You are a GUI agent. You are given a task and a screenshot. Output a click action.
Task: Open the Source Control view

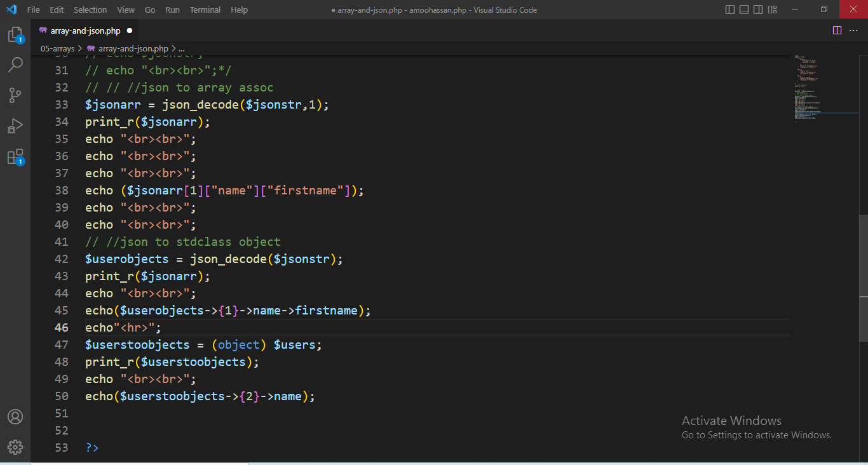click(x=15, y=95)
